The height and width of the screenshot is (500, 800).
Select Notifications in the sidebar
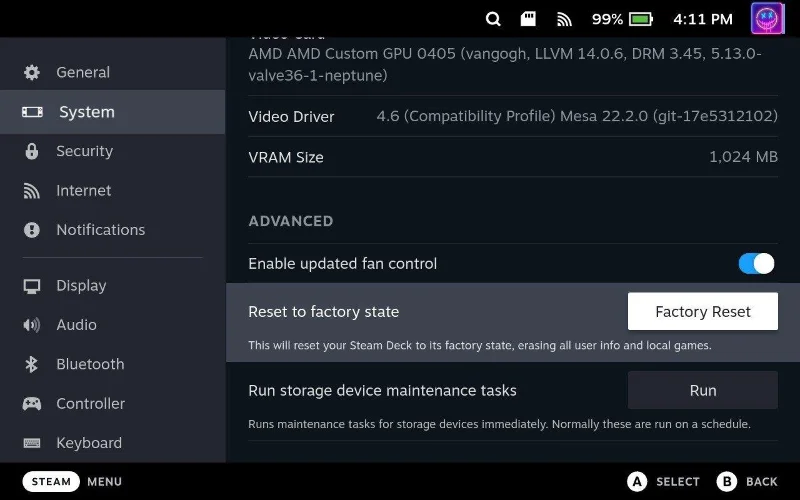tap(100, 230)
